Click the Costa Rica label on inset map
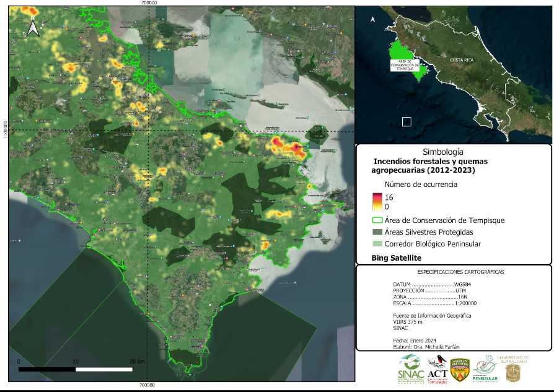This screenshot has height=392, width=554. point(460,59)
